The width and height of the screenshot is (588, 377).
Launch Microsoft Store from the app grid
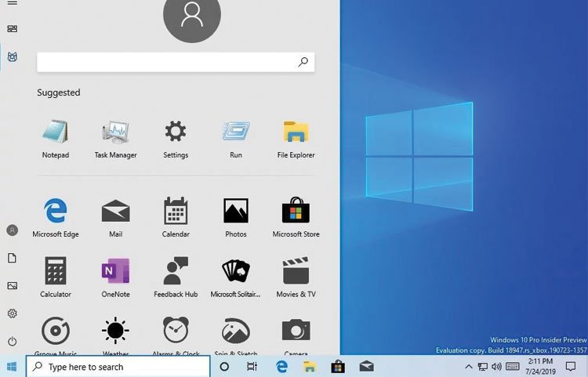[296, 211]
